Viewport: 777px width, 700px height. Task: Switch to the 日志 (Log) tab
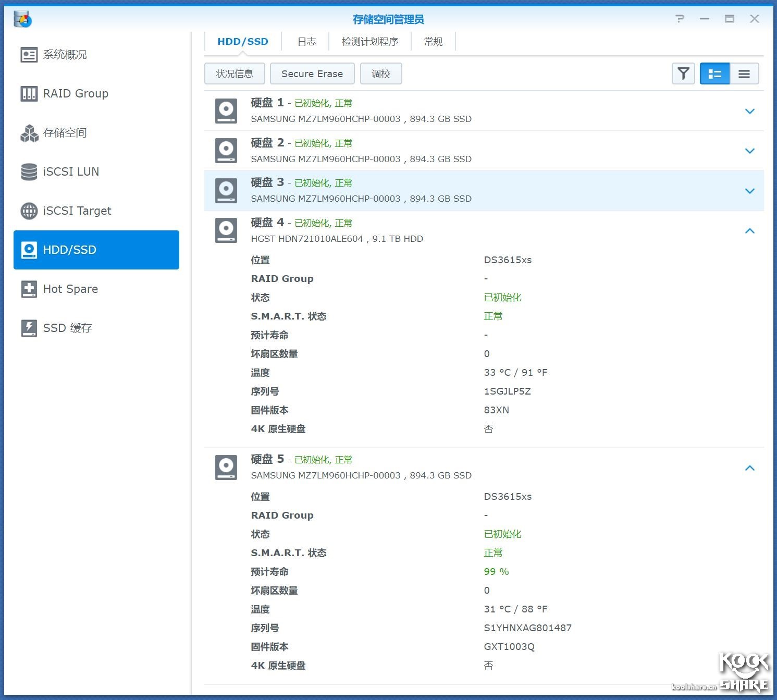pos(306,41)
